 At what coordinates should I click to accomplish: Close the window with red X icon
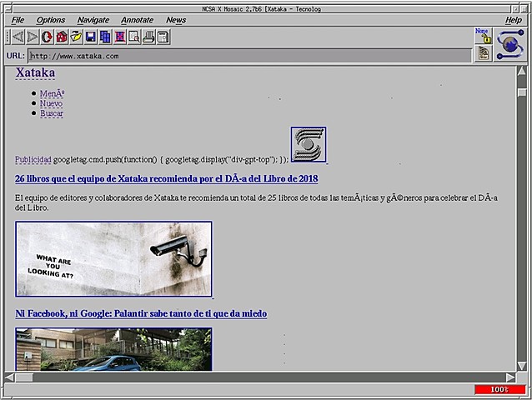[120, 37]
